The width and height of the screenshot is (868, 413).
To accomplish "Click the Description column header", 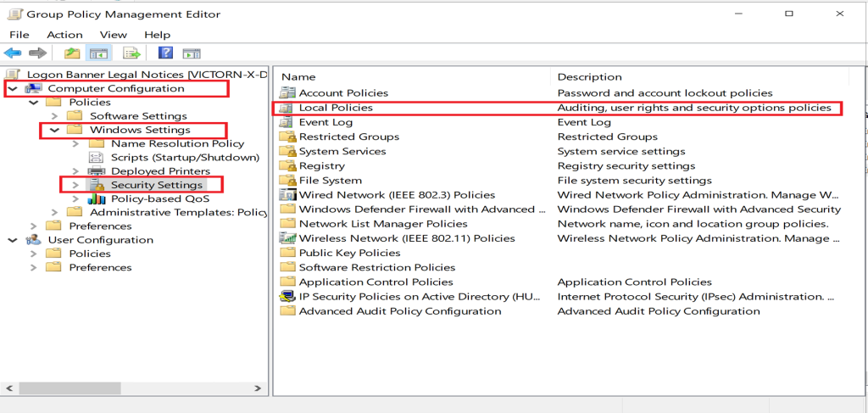I will pyautogui.click(x=589, y=76).
